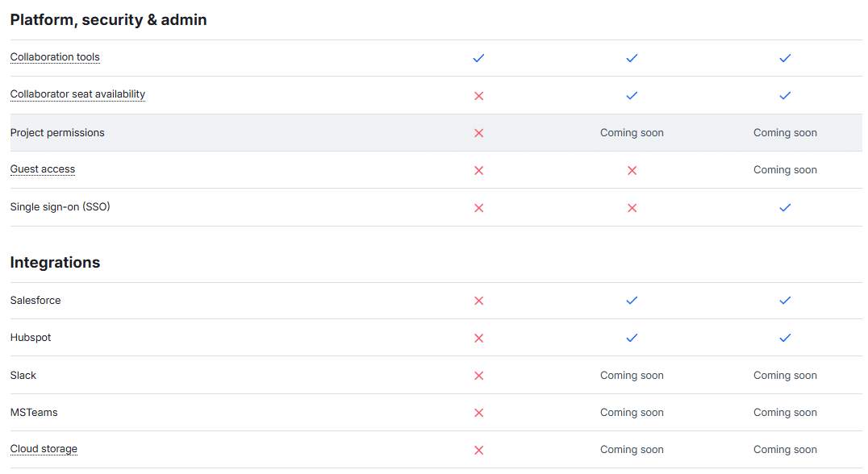Viewport: 868px width, 474px height.
Task: Click the red X in the Slack row
Action: click(x=478, y=376)
